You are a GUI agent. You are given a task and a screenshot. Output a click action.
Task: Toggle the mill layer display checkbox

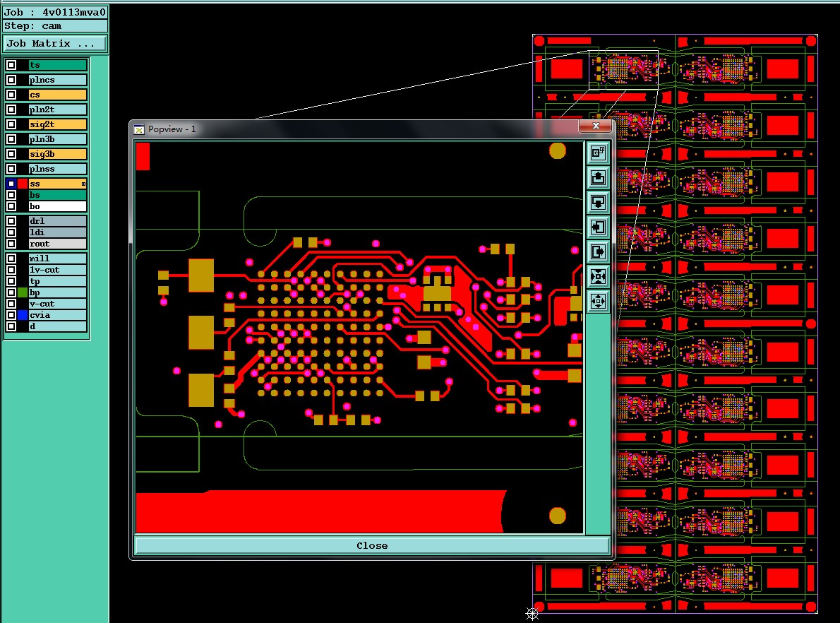[11, 259]
